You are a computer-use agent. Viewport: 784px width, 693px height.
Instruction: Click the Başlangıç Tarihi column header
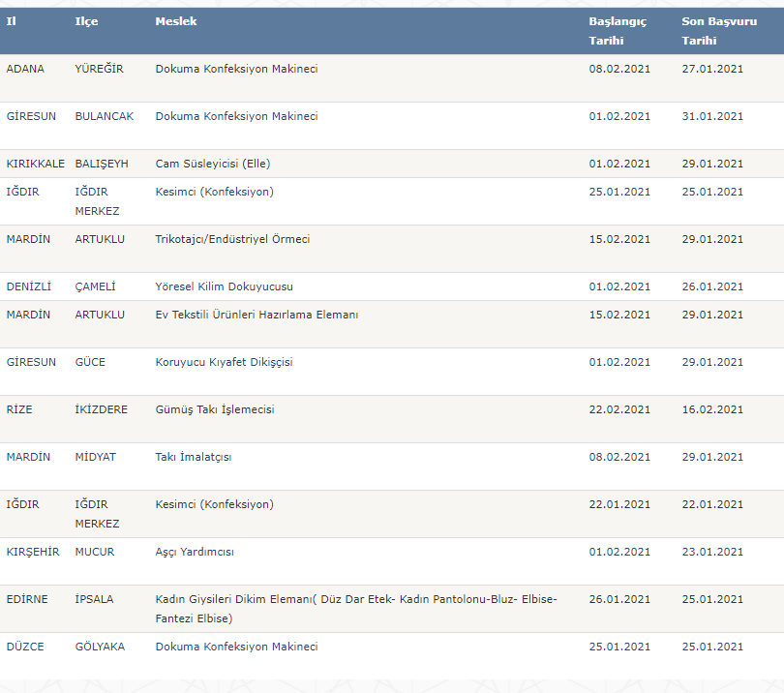coord(618,31)
